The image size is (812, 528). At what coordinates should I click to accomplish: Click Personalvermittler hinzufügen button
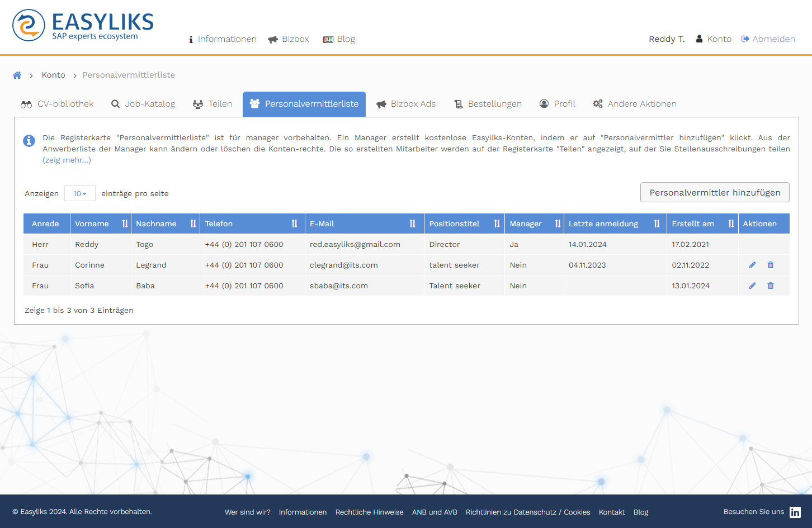(714, 192)
